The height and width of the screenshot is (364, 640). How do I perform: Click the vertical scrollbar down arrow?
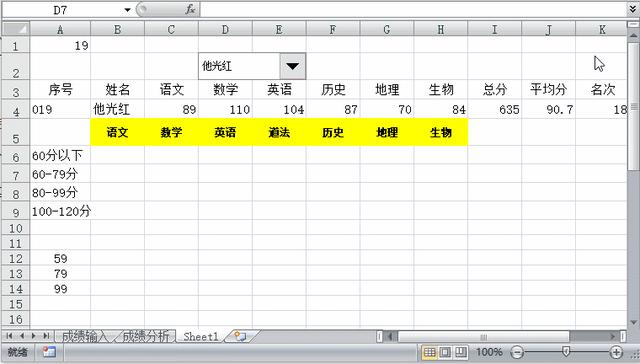(633, 322)
